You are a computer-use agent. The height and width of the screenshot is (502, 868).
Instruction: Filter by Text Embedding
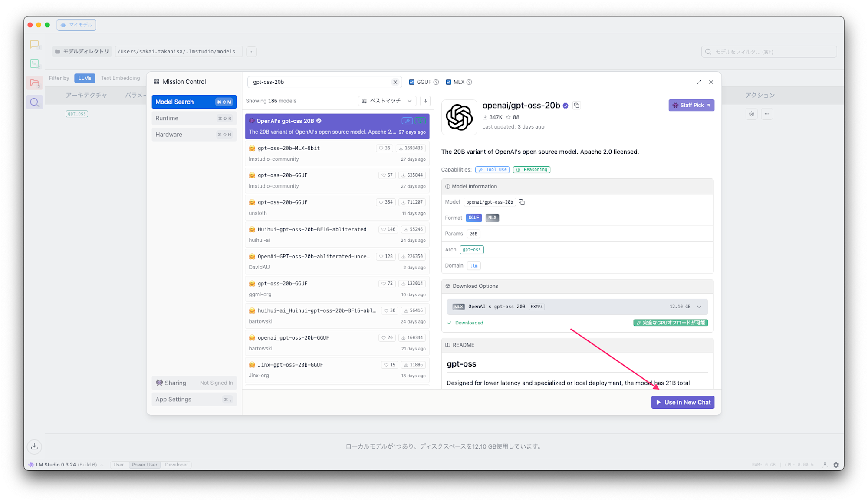click(x=120, y=78)
